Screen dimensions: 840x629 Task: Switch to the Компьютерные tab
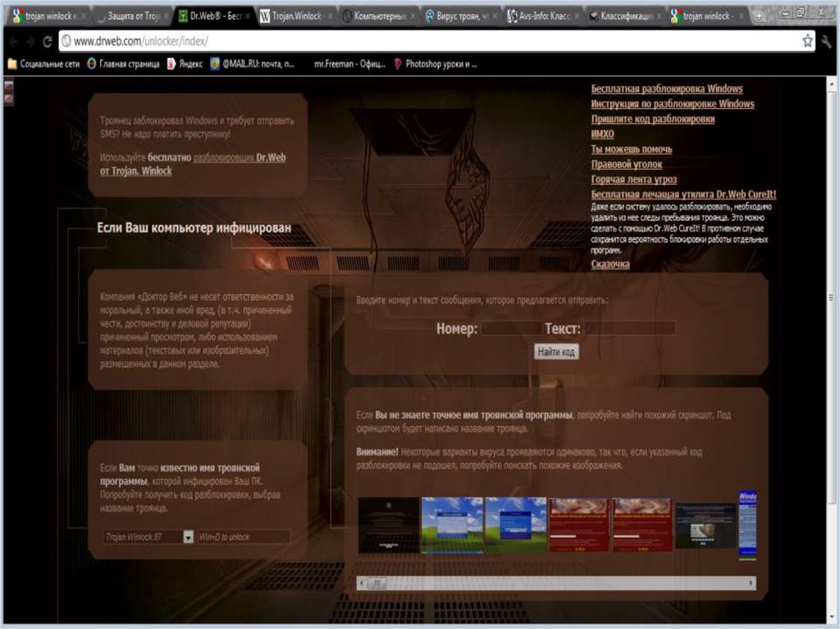(x=379, y=16)
